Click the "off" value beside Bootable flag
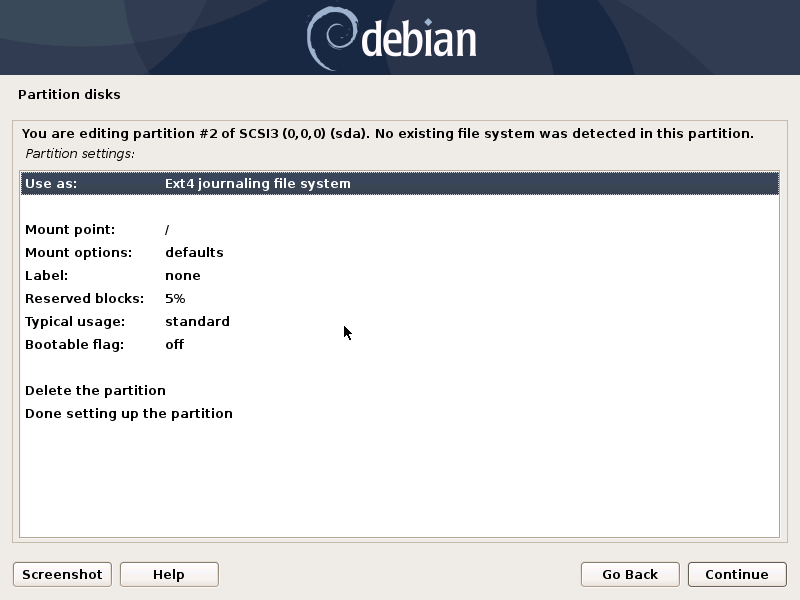 pos(176,344)
